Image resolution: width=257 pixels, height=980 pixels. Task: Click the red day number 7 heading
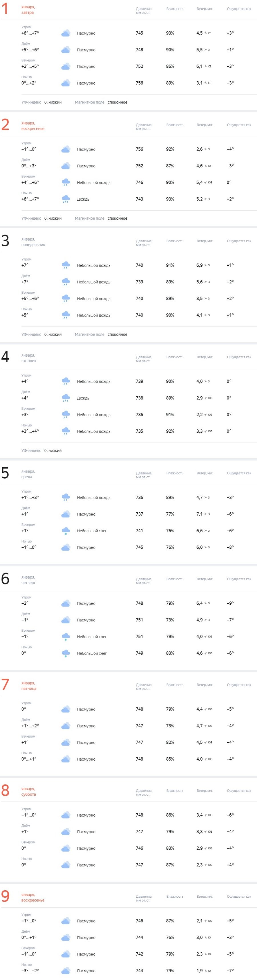point(5,684)
